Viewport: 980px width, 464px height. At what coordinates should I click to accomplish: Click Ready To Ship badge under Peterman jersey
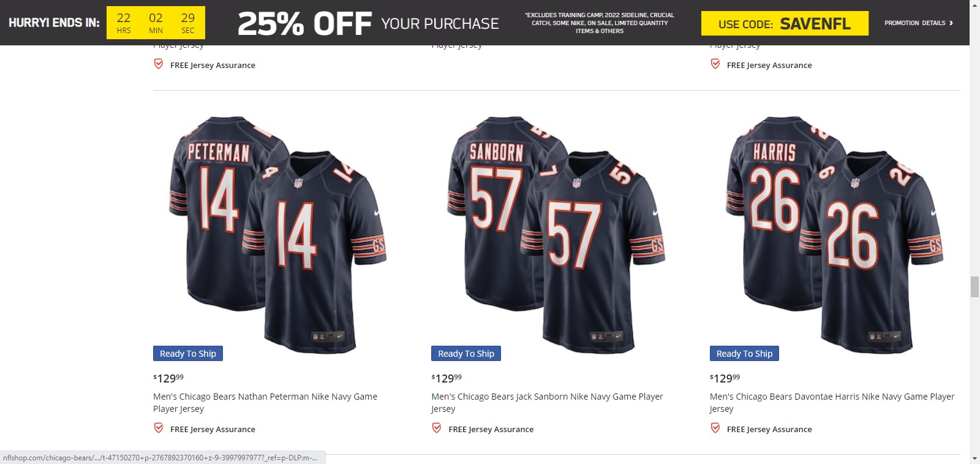click(x=188, y=354)
